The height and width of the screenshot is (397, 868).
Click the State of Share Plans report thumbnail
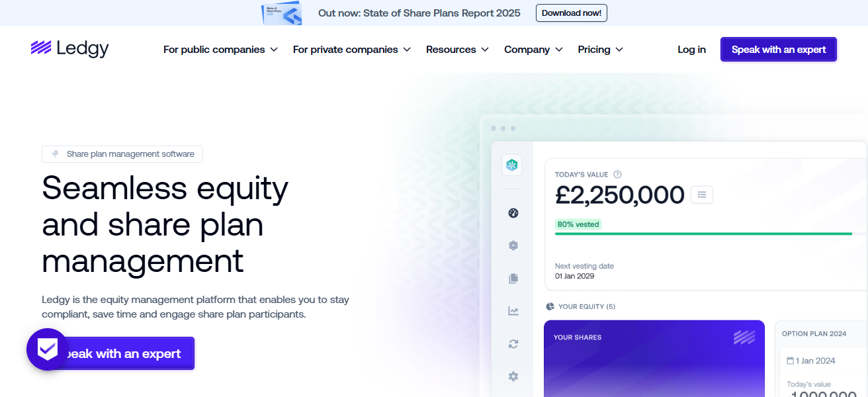[281, 13]
